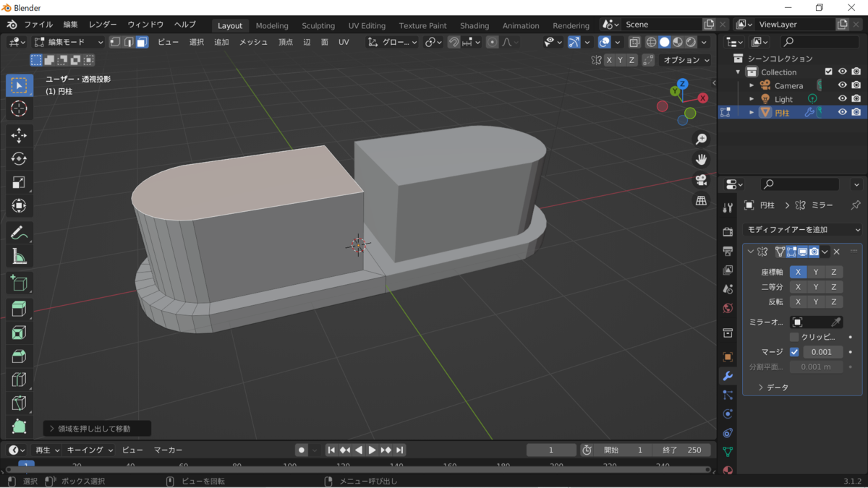Remove the mirror modifier with X button
Image resolution: width=868 pixels, height=488 pixels.
pos(836,252)
